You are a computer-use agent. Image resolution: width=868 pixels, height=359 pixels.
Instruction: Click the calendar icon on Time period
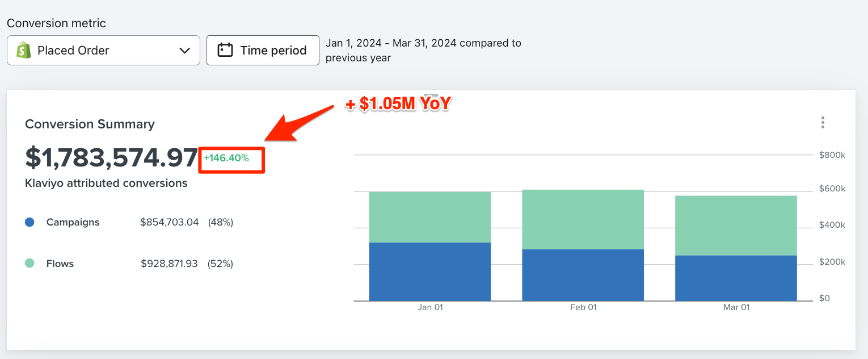point(225,50)
